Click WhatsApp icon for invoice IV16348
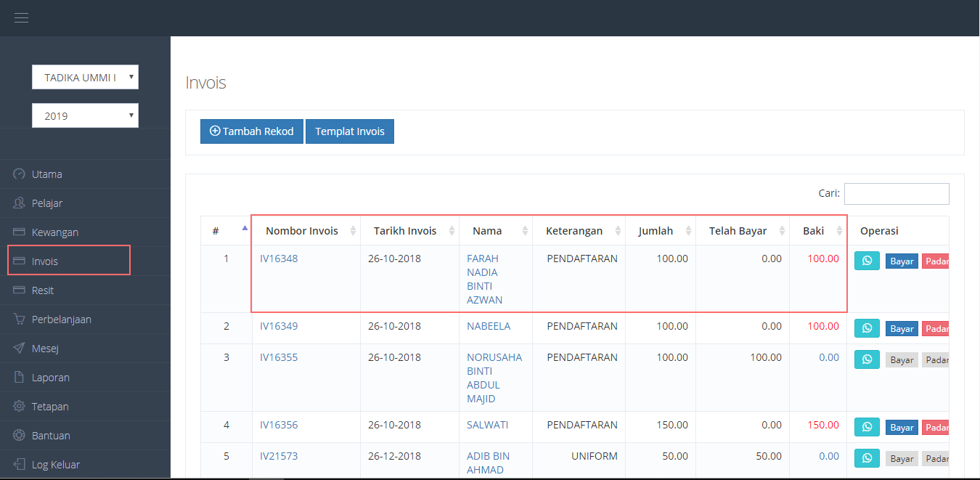 coord(867,261)
